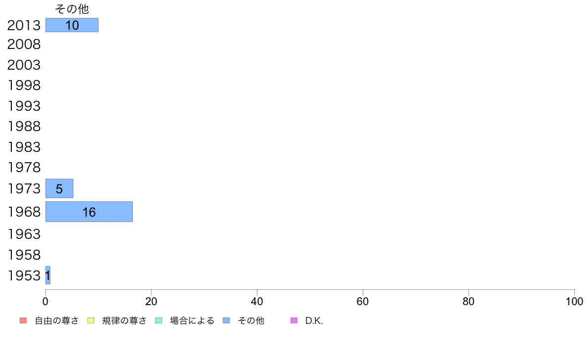Screen dimensions: 588x364
Task: Select the D.K. legend label
Action: (314, 321)
